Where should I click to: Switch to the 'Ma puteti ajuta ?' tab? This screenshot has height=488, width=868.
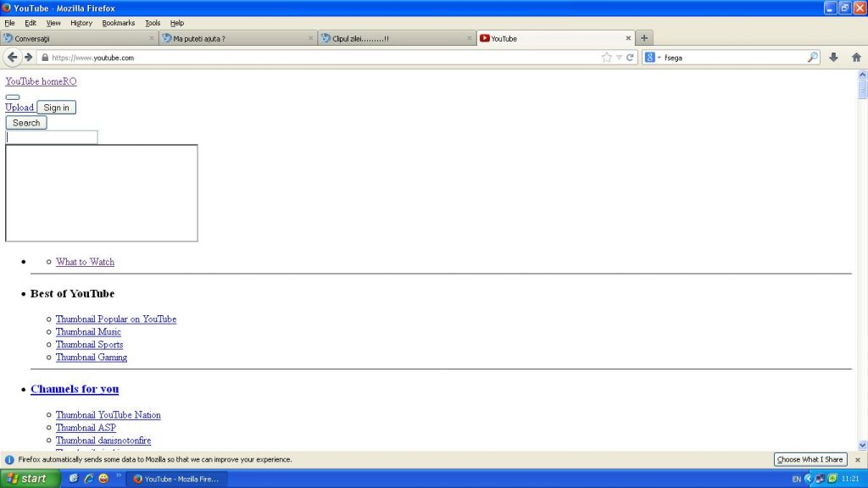[238, 38]
